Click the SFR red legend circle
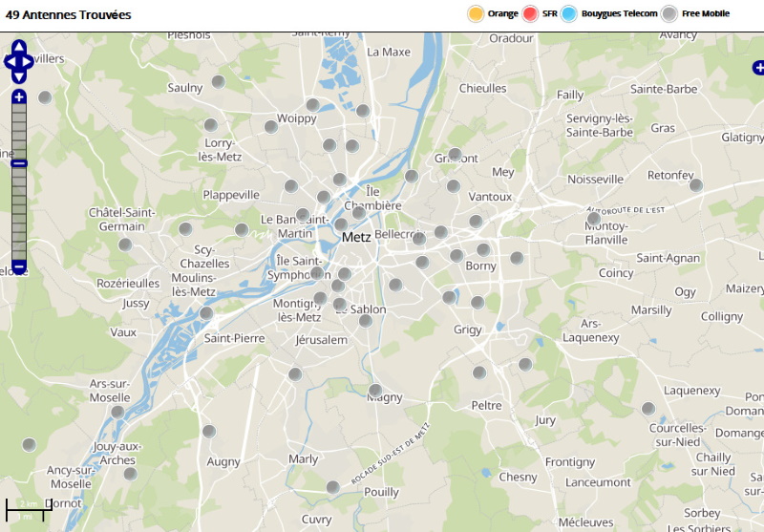This screenshot has width=764, height=532. click(x=530, y=13)
